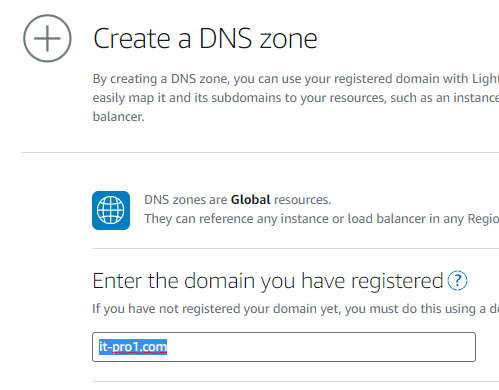Click the 'Create a DNS zone' heading
This screenshot has height=390, width=499.
point(205,39)
